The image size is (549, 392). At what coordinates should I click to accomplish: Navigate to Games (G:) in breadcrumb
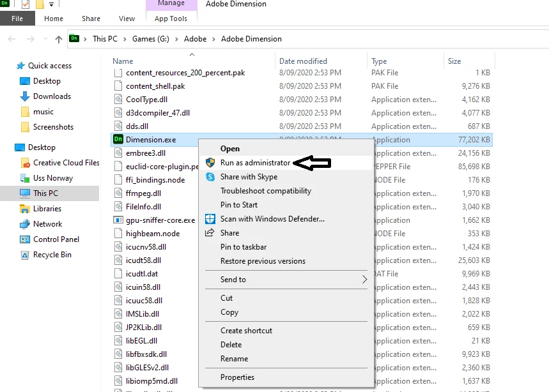coord(151,39)
